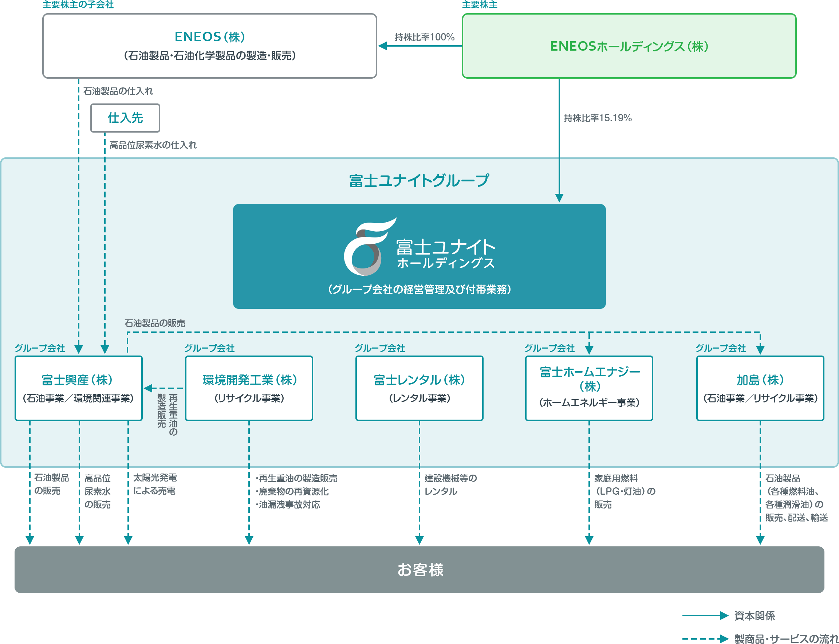The width and height of the screenshot is (839, 644).
Task: Click the 持株比率15.19% label
Action: point(598,118)
